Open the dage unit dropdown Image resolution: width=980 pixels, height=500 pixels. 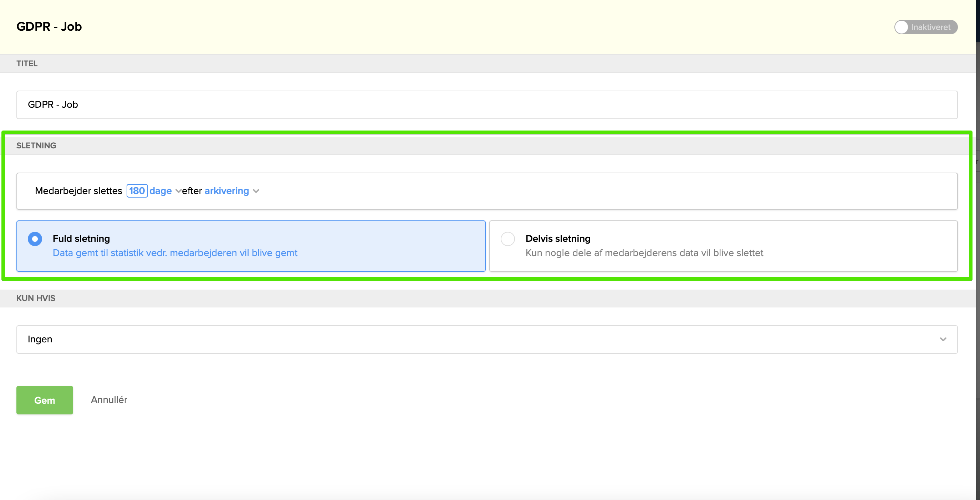pos(160,191)
